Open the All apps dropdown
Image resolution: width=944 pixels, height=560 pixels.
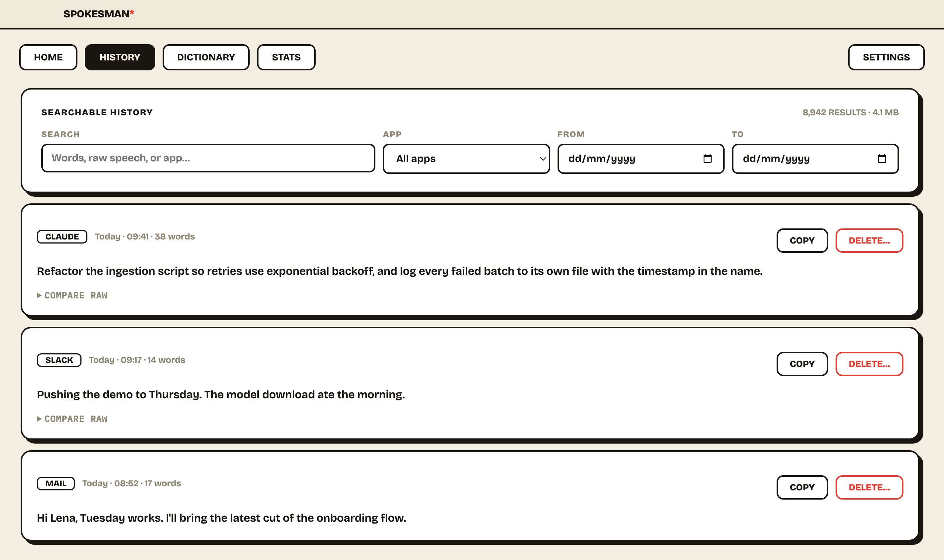[466, 159]
